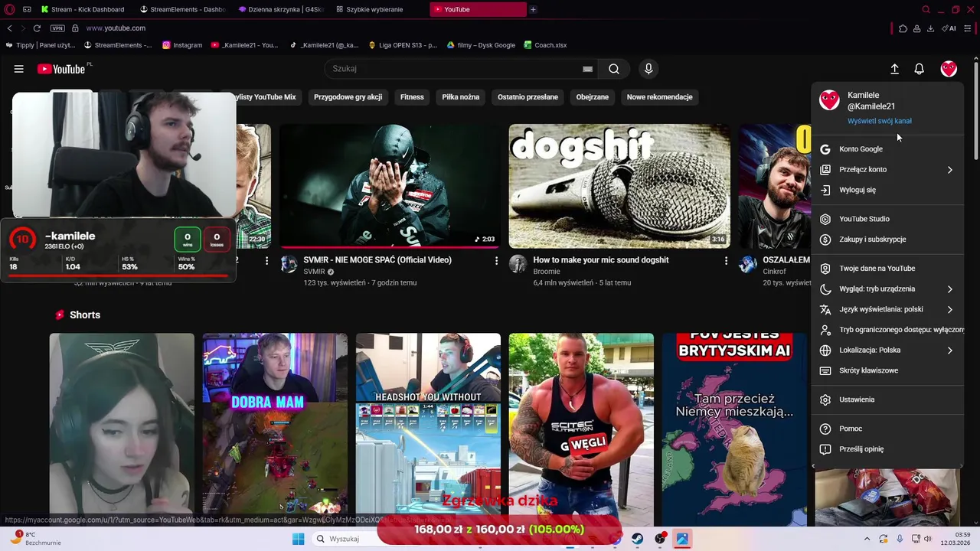This screenshot has height=551, width=980.
Task: Click the browser downloads icon
Action: coord(930,28)
